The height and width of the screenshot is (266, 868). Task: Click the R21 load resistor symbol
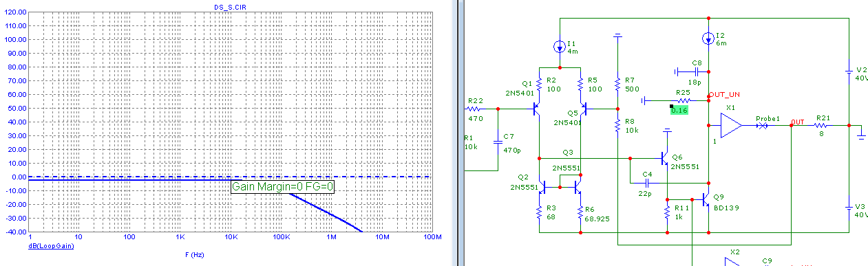(821, 126)
